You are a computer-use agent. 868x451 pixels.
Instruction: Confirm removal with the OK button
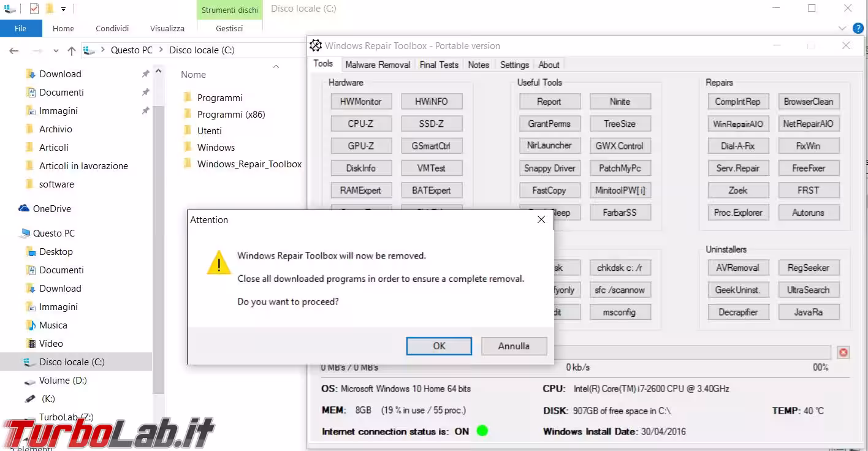(439, 346)
